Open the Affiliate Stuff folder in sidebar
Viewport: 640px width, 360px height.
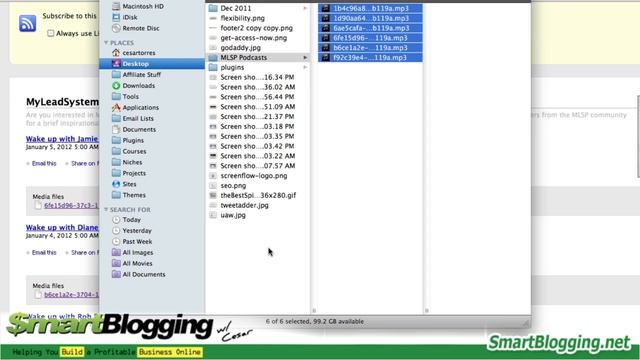[x=142, y=75]
